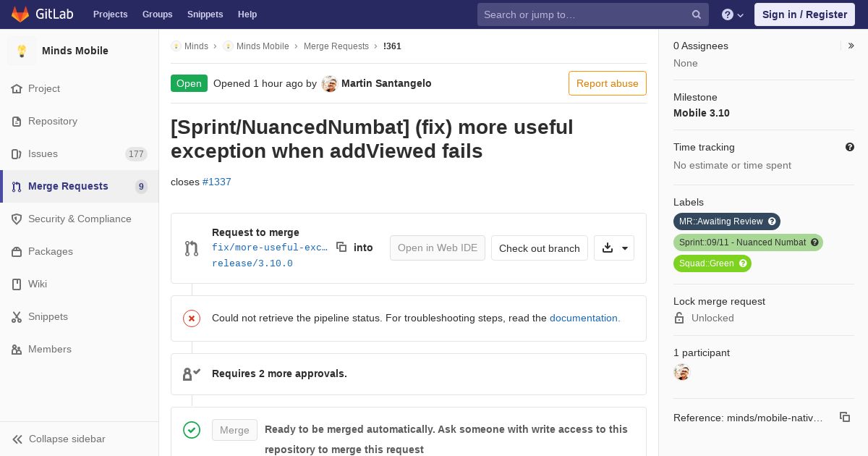Click participant avatar in the sidebar
The width and height of the screenshot is (868, 456).
681,372
